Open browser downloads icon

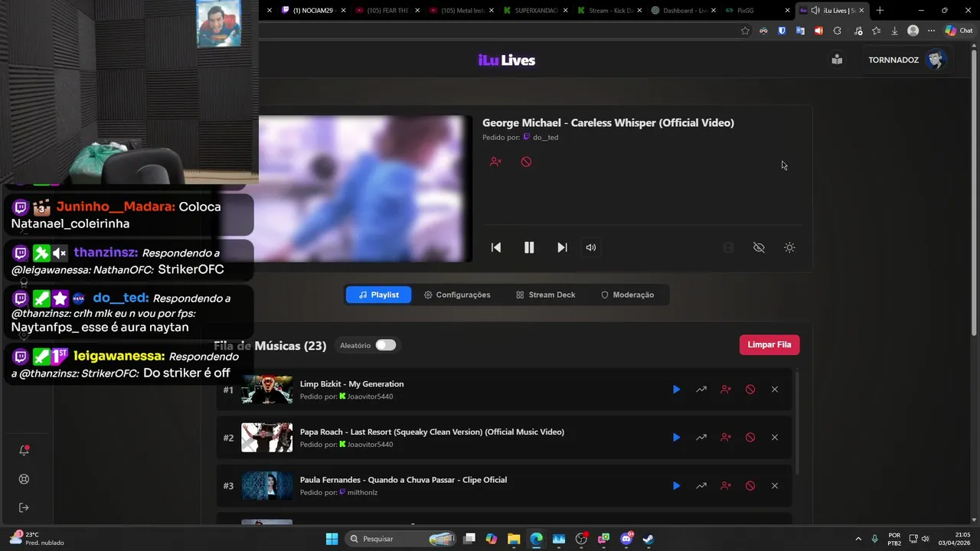click(x=894, y=31)
